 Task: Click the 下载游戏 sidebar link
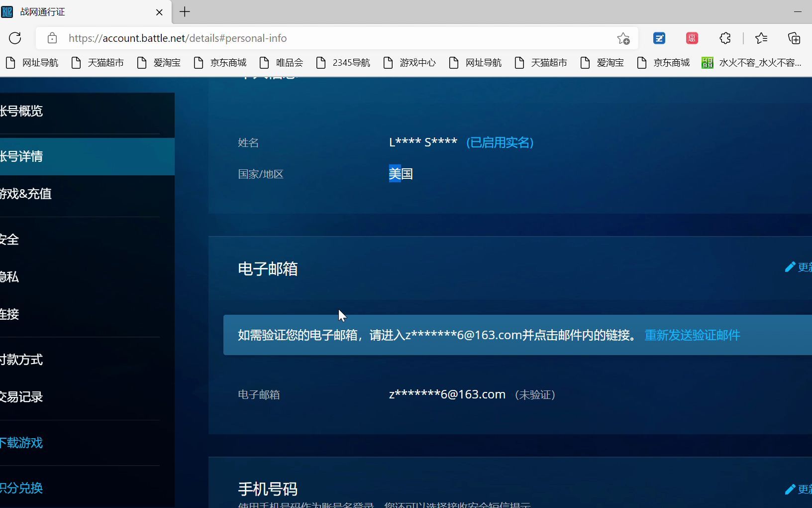point(21,443)
